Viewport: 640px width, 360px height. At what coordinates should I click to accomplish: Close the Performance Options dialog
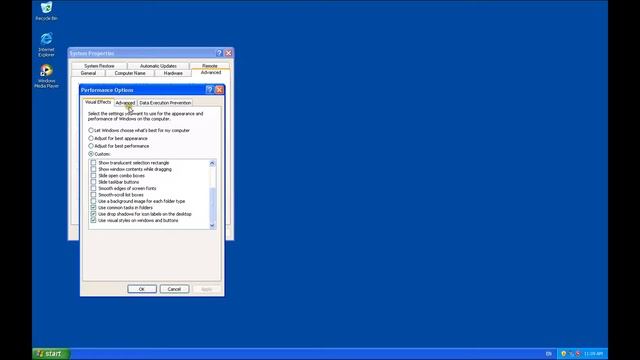click(219, 90)
